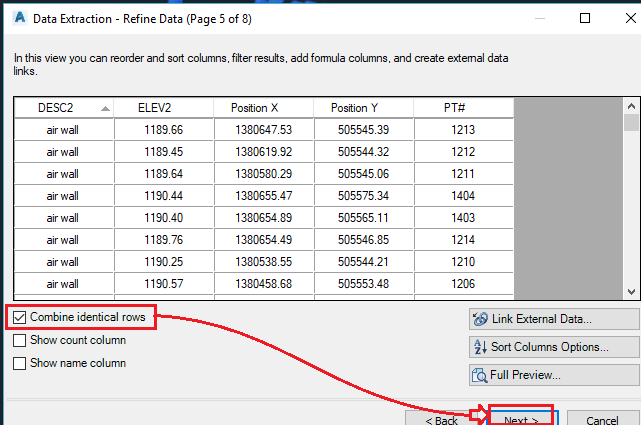The image size is (641, 425).
Task: Click the Link External Data chain icon
Action: 480,319
